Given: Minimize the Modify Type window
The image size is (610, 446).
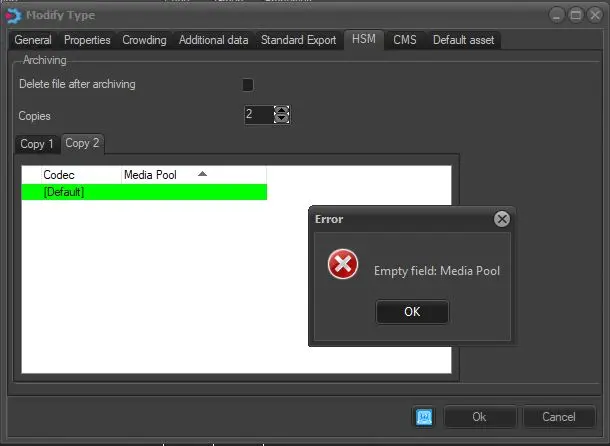Looking at the screenshot, I should [558, 14].
